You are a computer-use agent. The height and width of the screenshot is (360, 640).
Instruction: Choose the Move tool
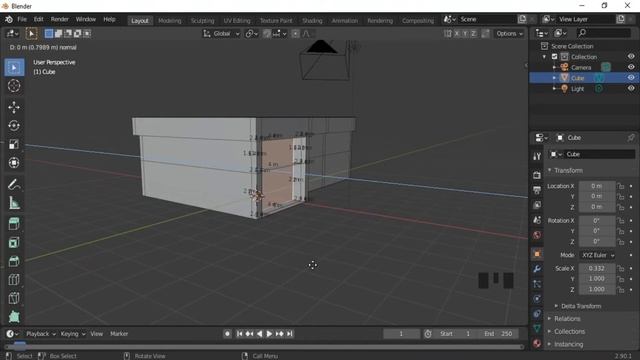tap(14, 107)
